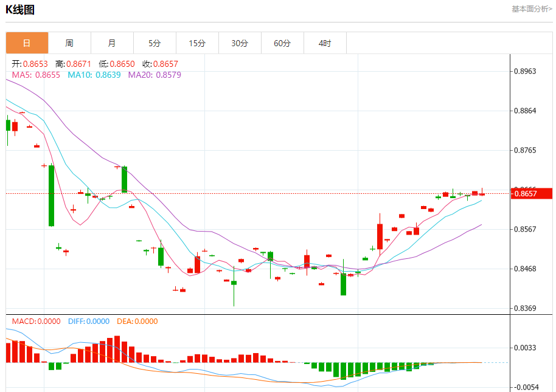Click the MA5: 0.8655 indicator label

(x=36, y=75)
